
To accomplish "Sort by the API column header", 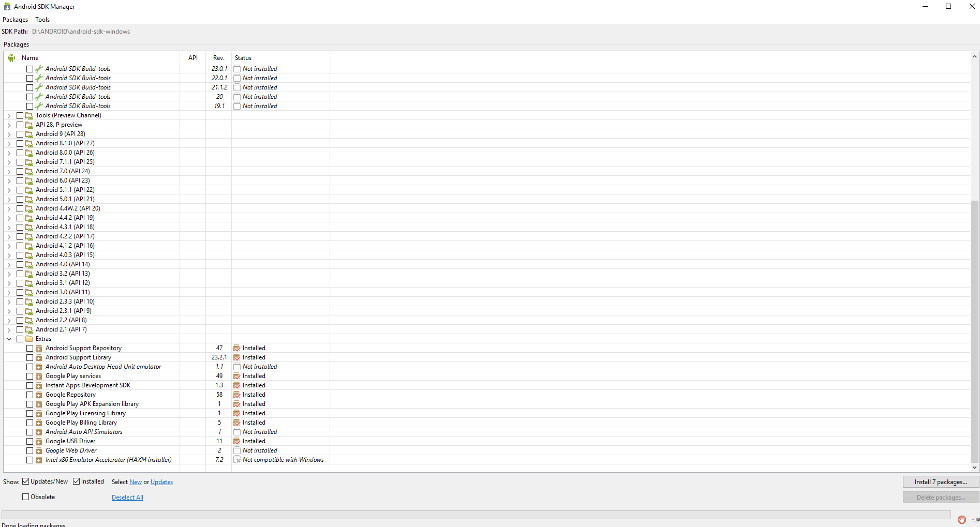I will point(193,58).
